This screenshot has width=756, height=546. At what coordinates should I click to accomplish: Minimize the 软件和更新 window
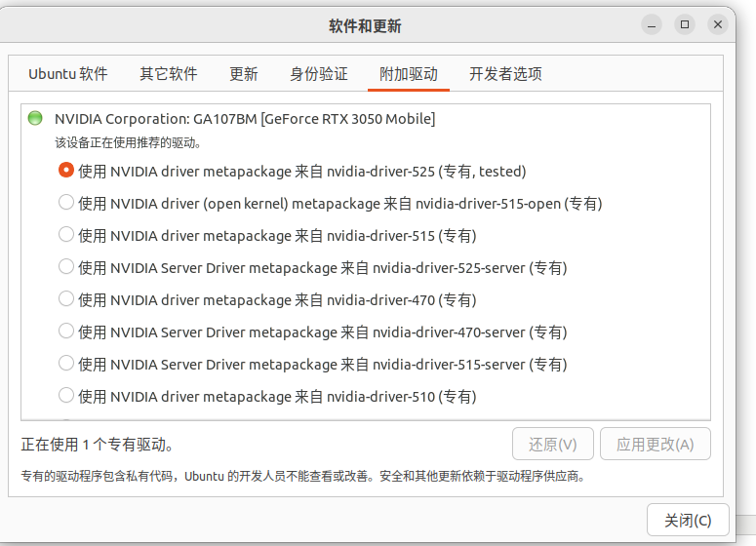click(x=652, y=24)
